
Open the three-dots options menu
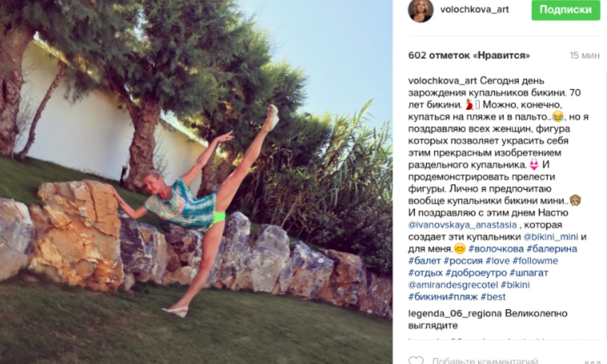(592, 362)
